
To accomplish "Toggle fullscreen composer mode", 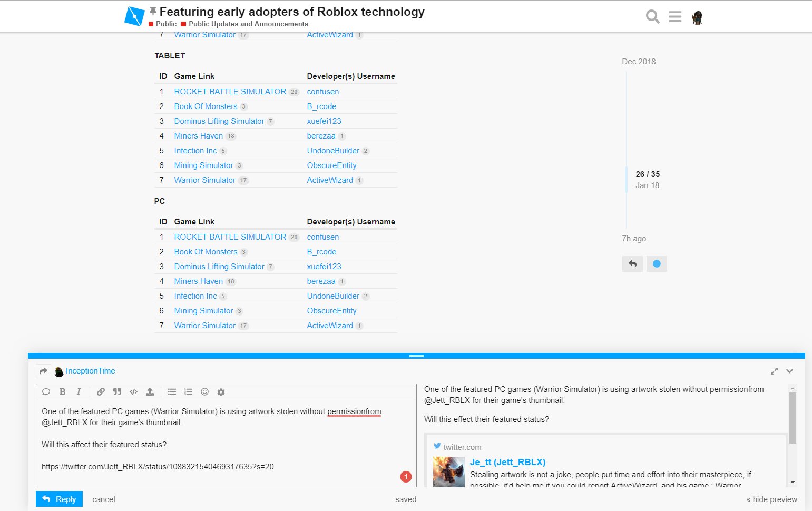I will (774, 371).
